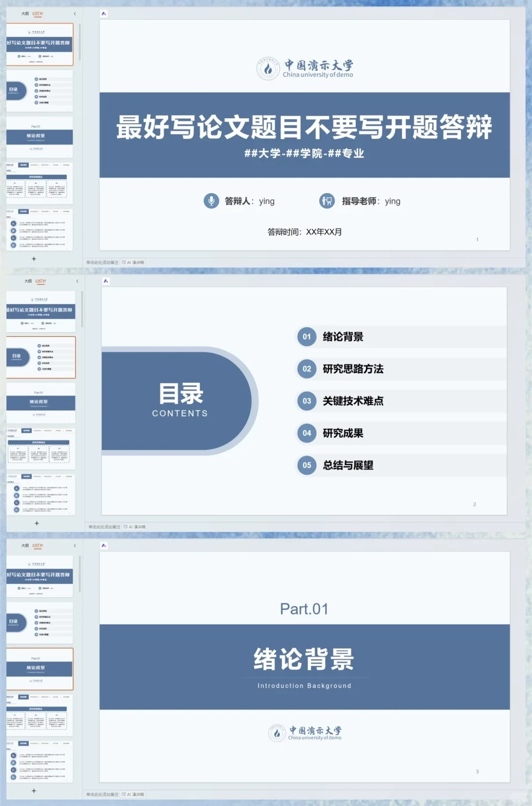Click the subtitle ##大学-##学院-##专业
The height and width of the screenshot is (806, 532).
[304, 153]
